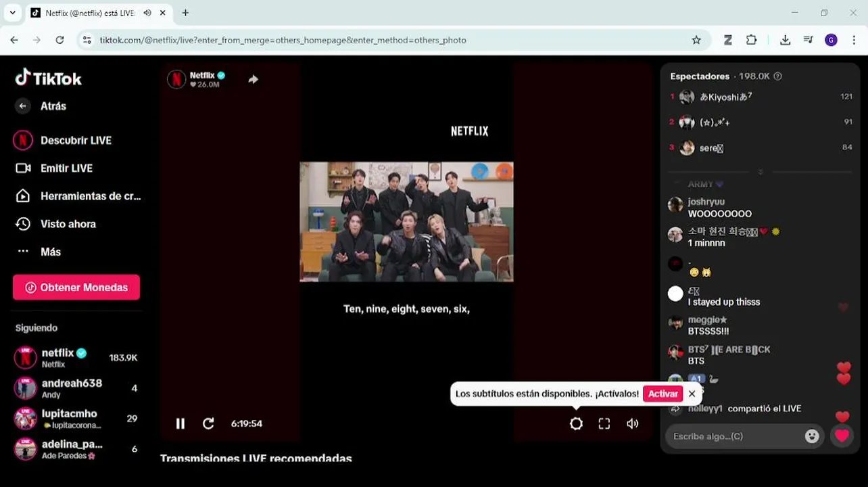
Task: Reload the live stream player
Action: click(x=208, y=423)
